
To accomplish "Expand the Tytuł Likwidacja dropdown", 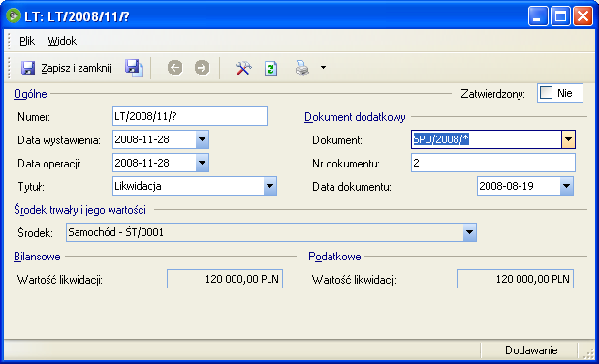I will tap(269, 186).
